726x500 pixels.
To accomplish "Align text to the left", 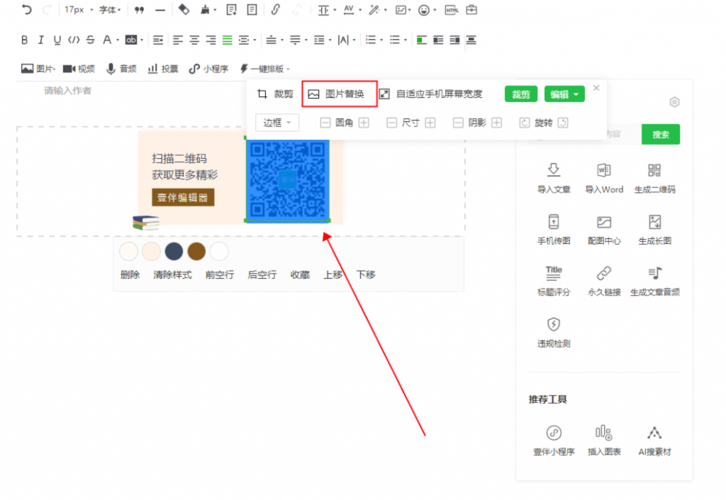I will click(x=178, y=40).
